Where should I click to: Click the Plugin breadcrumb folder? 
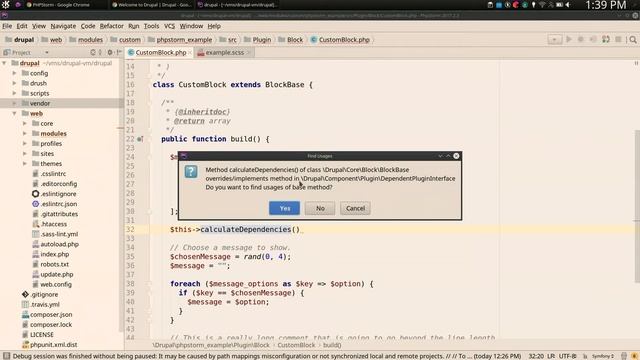pos(258,40)
